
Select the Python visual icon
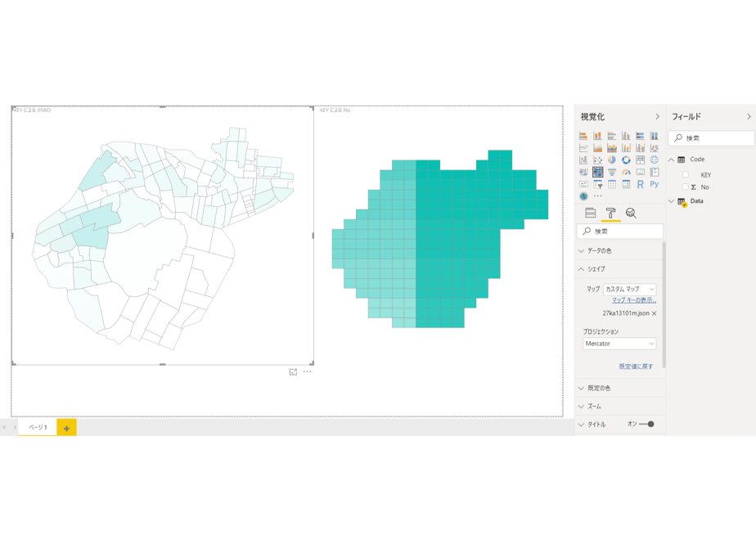pyautogui.click(x=655, y=184)
